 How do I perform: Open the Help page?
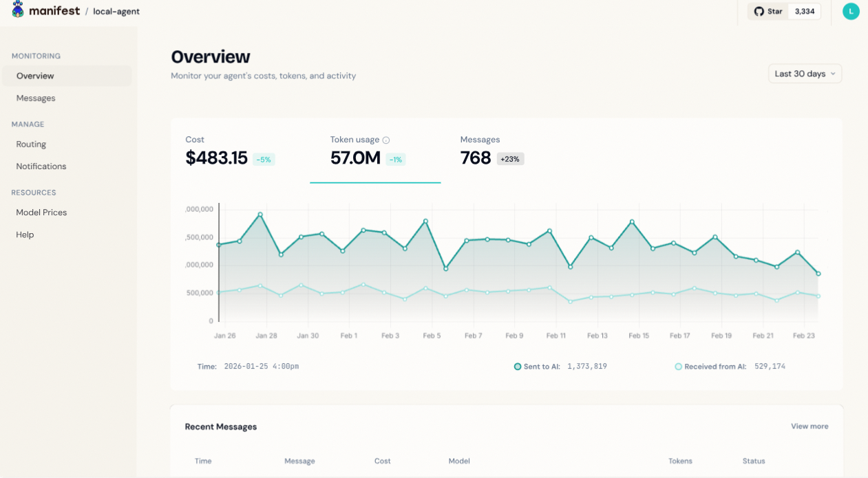25,235
